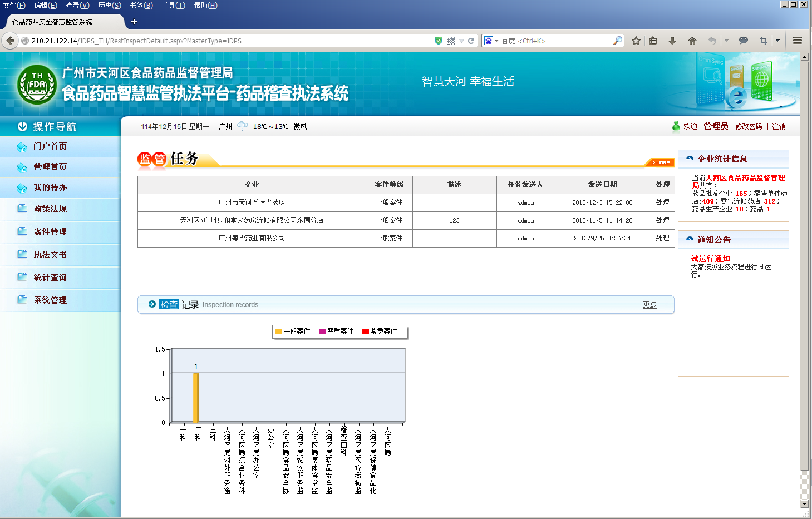The image size is (812, 519).
Task: Click the weather cloud icon
Action: (x=243, y=126)
